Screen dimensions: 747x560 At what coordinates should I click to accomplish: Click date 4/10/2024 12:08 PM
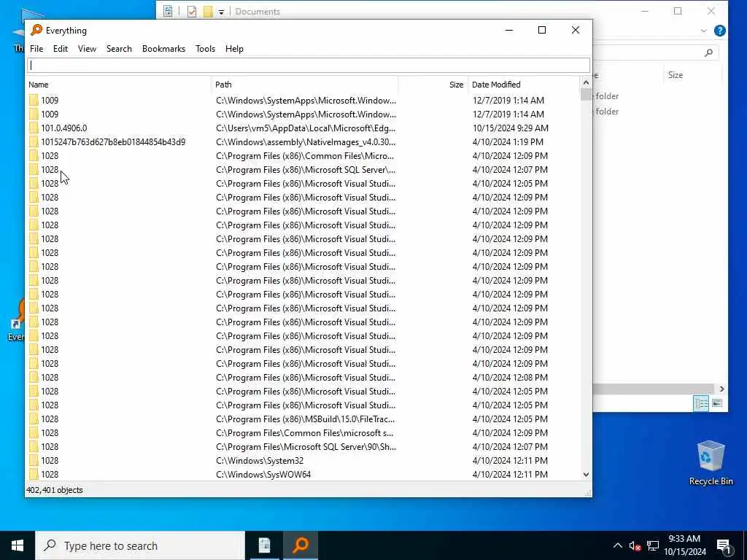pyautogui.click(x=510, y=377)
